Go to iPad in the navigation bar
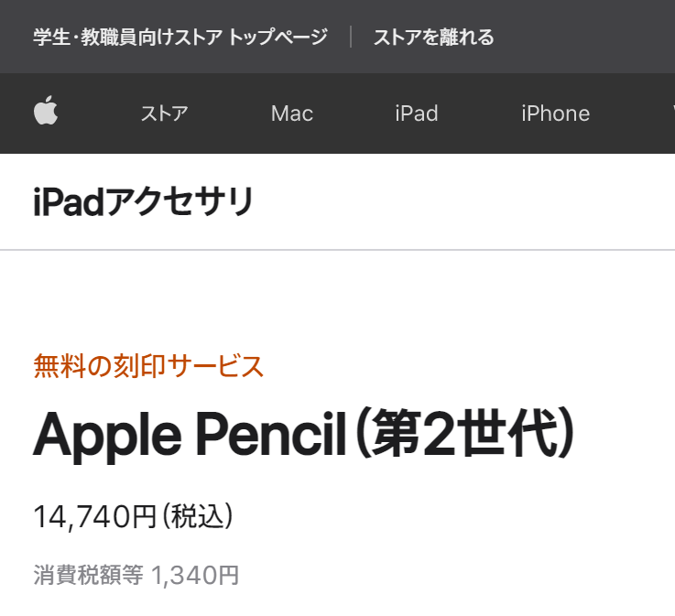This screenshot has width=675, height=616. click(417, 113)
